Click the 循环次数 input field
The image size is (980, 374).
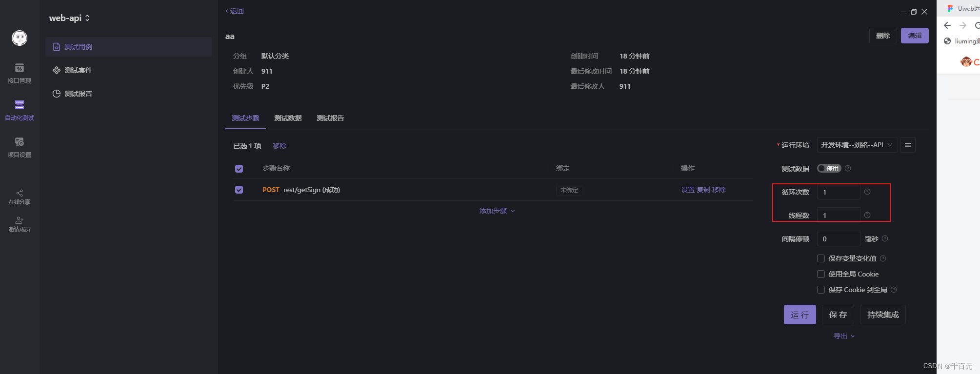[839, 192]
